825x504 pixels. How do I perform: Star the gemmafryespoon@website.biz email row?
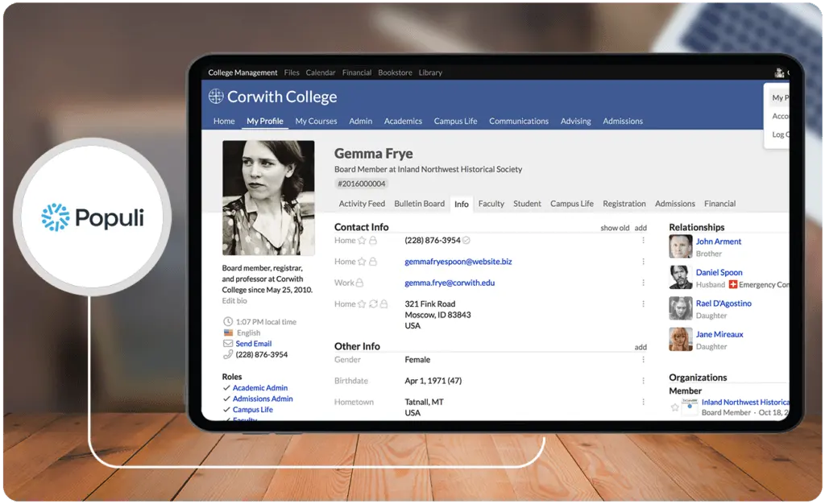[x=362, y=261]
